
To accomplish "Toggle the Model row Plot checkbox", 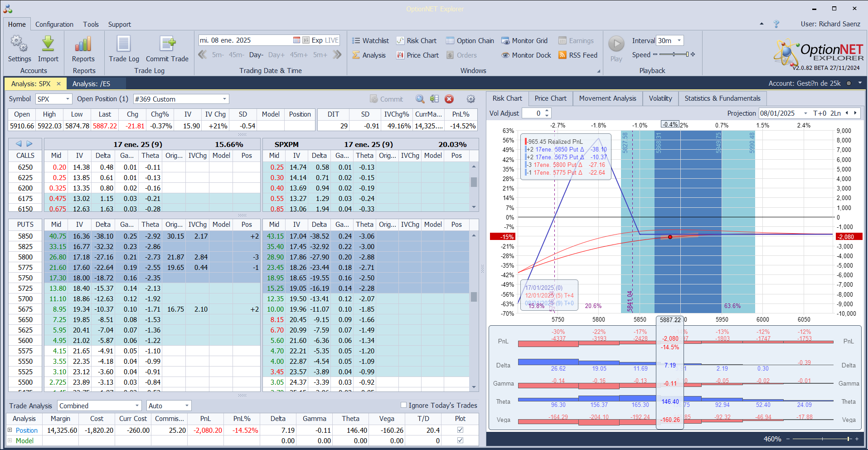I will point(461,440).
